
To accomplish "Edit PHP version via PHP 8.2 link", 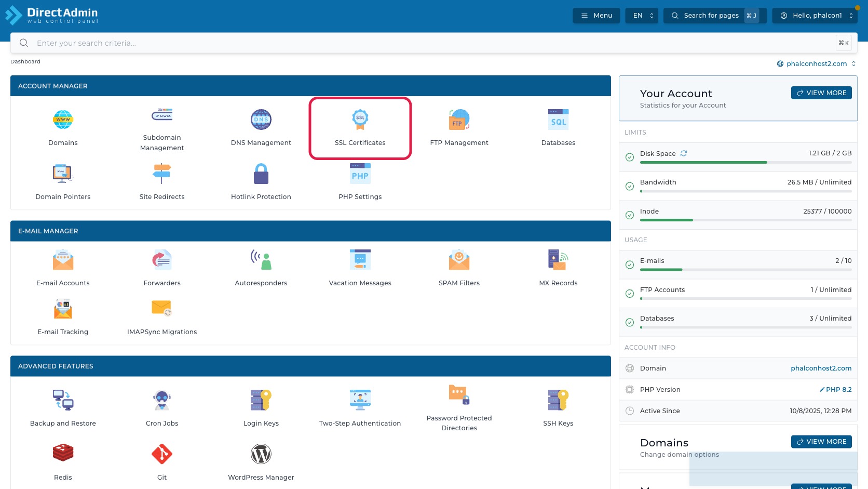I will [835, 390].
